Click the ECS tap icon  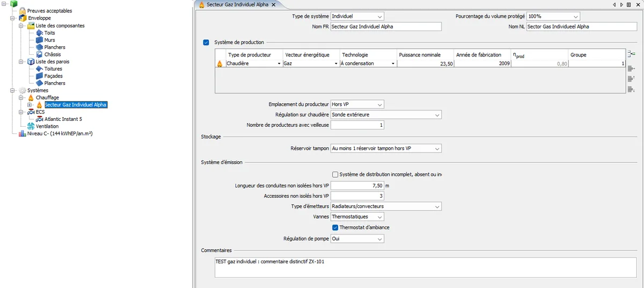(31, 112)
